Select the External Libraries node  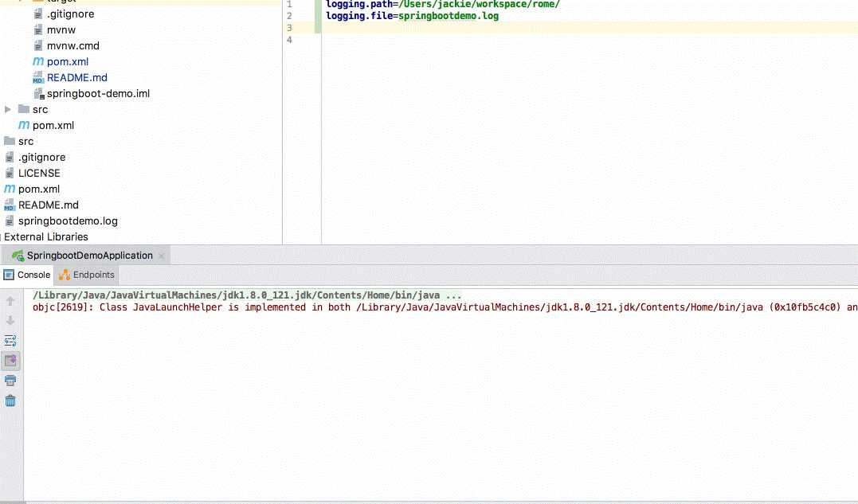pyautogui.click(x=46, y=236)
